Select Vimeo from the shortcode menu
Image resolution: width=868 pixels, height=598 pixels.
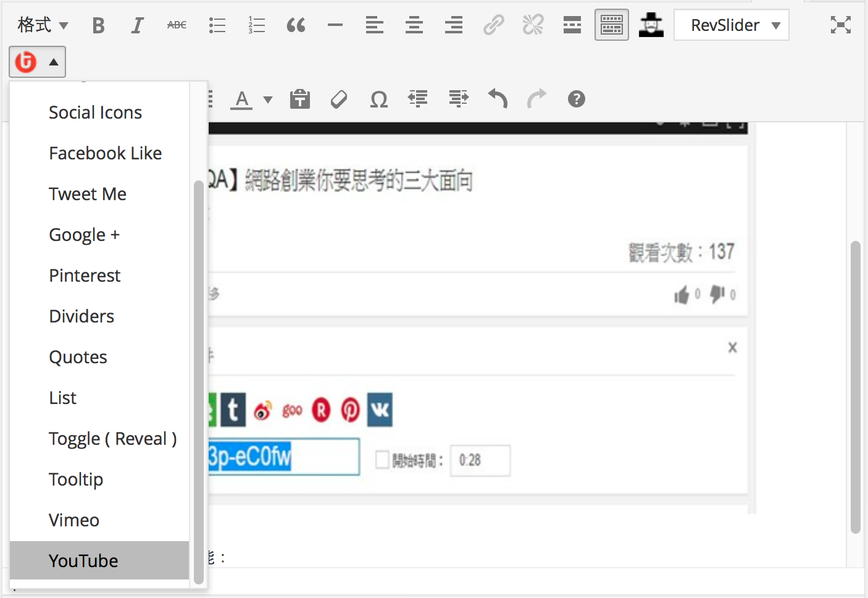point(73,520)
